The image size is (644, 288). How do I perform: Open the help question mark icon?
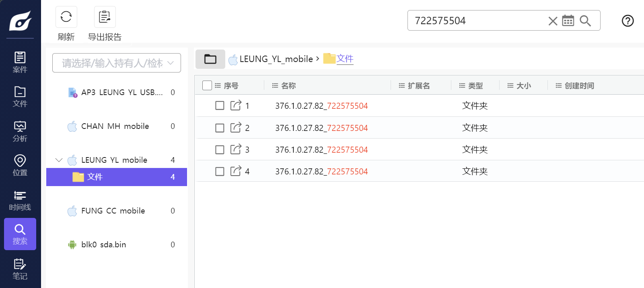pos(628,21)
